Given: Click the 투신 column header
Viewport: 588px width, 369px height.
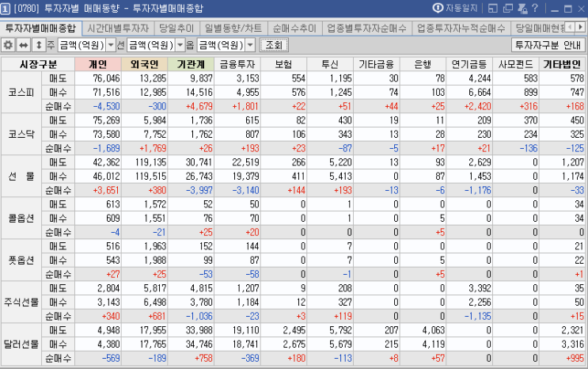Looking at the screenshot, I should (x=330, y=64).
